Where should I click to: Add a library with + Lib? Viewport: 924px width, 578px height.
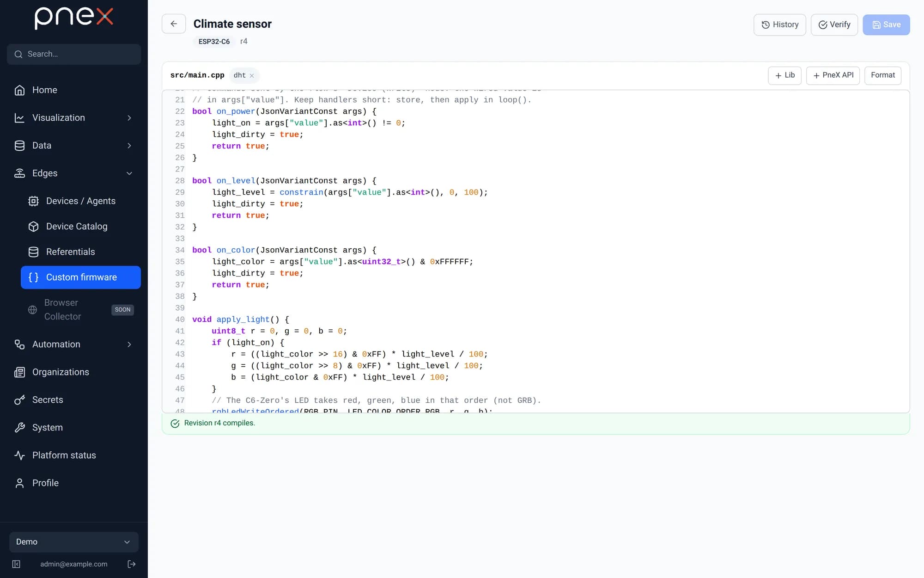click(x=784, y=75)
